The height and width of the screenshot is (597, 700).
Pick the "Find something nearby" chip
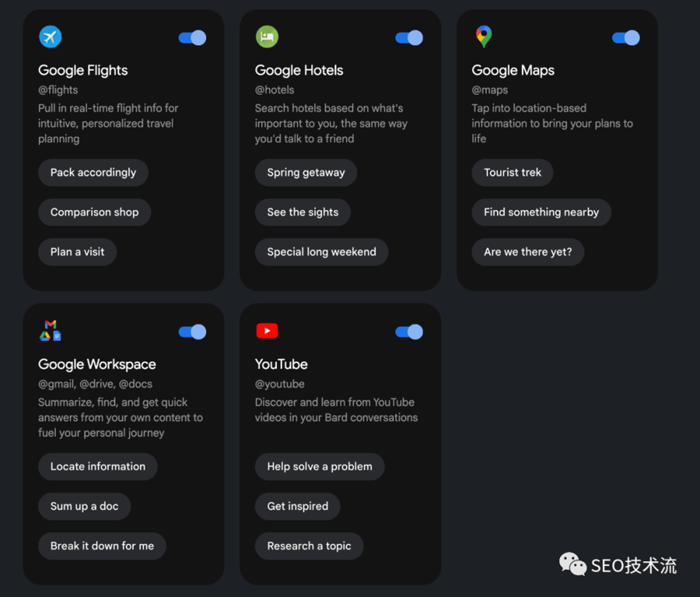pos(541,212)
